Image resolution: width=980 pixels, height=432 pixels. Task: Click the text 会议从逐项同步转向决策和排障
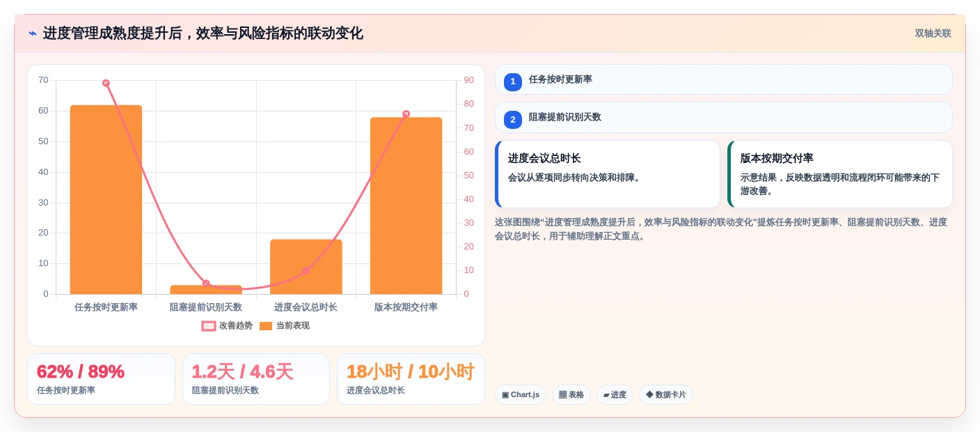click(x=575, y=178)
